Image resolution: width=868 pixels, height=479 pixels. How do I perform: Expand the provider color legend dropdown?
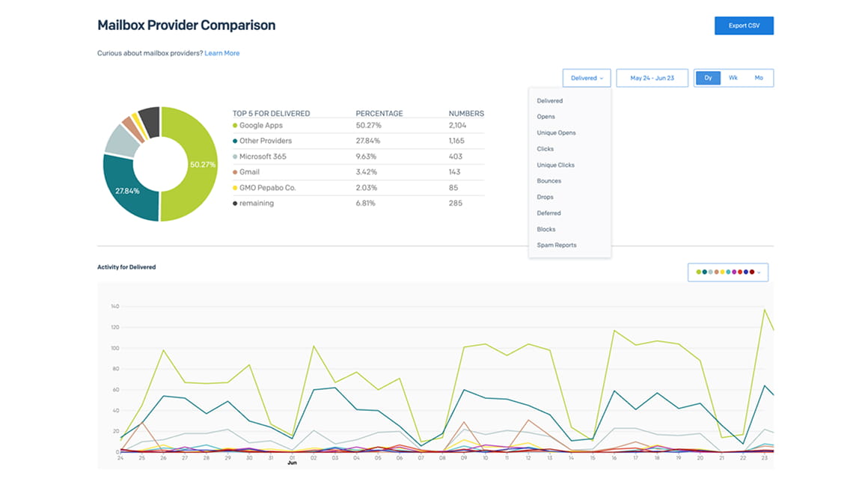point(727,272)
